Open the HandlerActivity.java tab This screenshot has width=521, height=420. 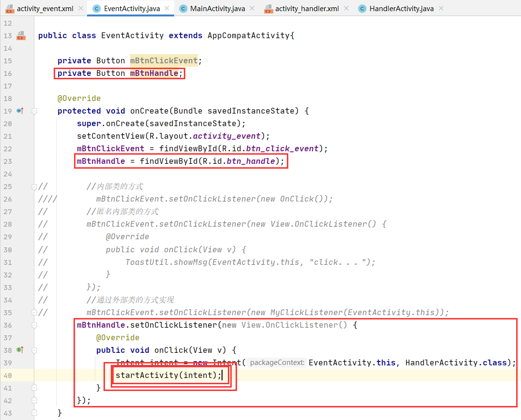(x=402, y=9)
